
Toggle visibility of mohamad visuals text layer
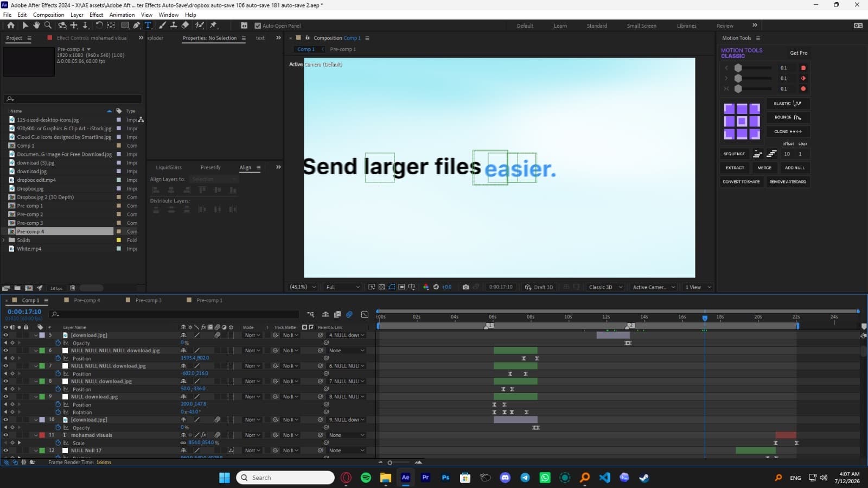tap(6, 435)
